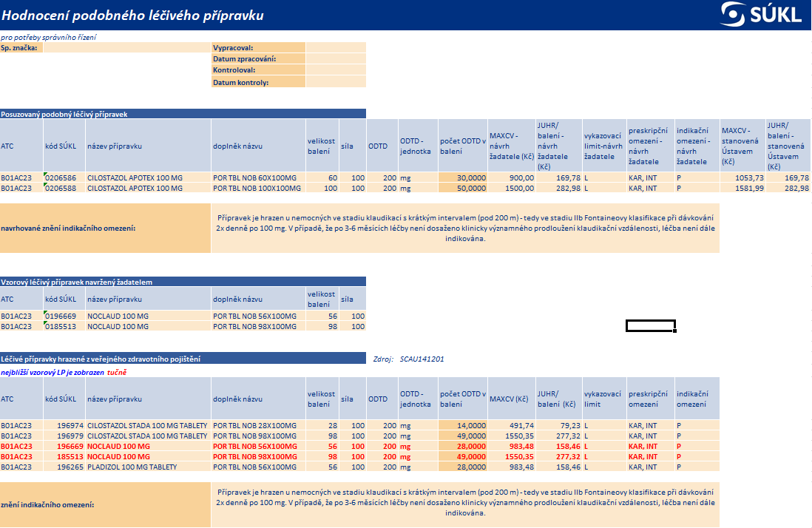
Task: Select the ODTD count cell 50,0000
Action: tap(463, 188)
